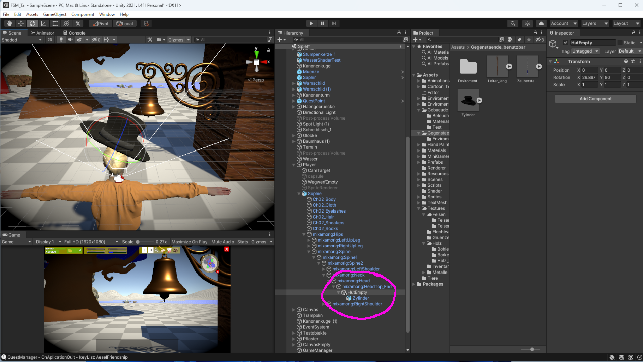Screen dimensions: 644x362
Task: Click the Add Component button
Action: point(595,99)
